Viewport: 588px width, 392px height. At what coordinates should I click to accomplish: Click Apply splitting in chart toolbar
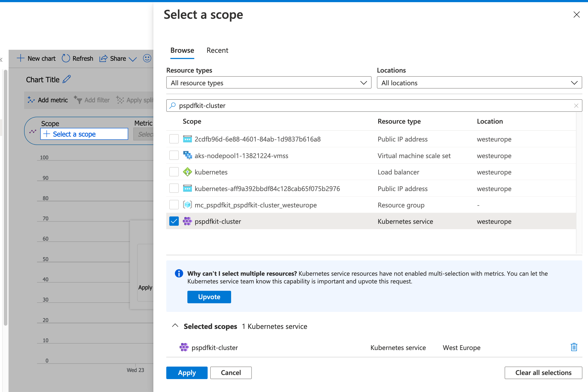pos(134,100)
